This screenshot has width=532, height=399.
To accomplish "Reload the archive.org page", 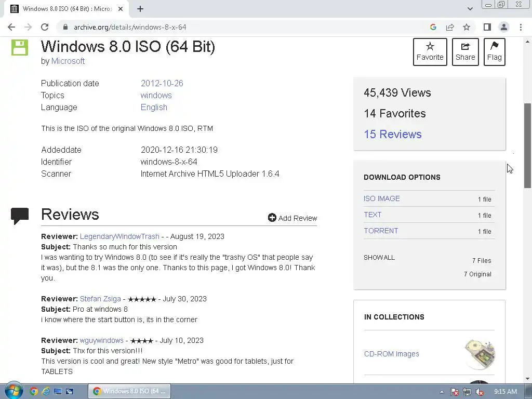I will tap(45, 27).
